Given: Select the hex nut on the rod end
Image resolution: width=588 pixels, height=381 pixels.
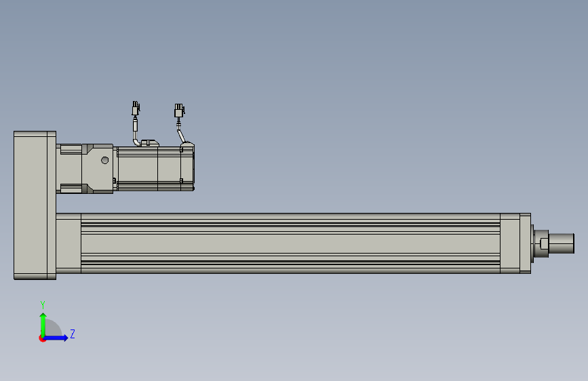Looking at the screenshot, I should coord(541,243).
